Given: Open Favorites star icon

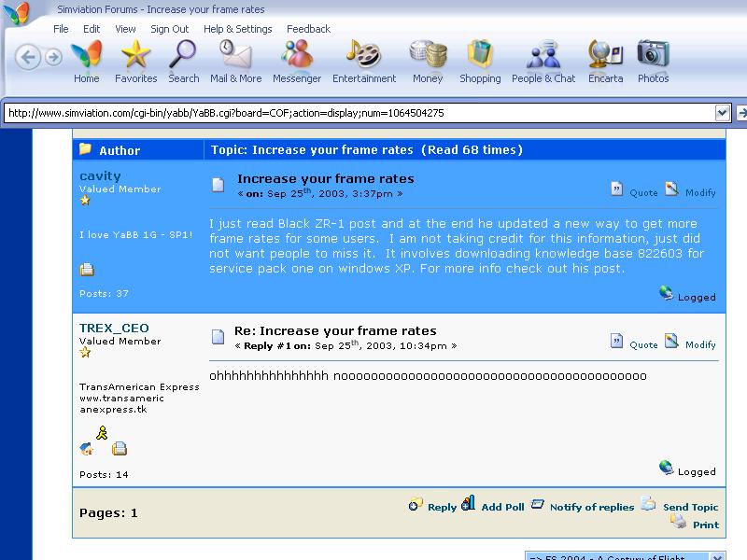Looking at the screenshot, I should [x=135, y=54].
